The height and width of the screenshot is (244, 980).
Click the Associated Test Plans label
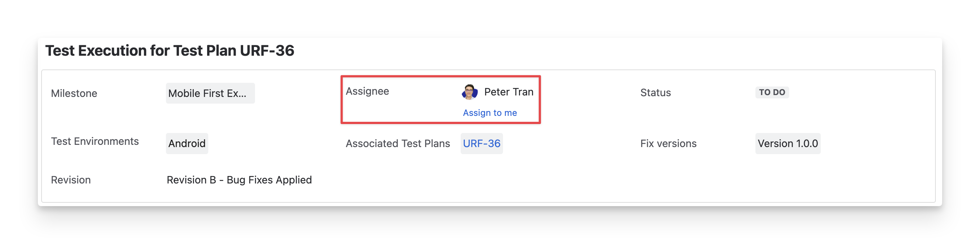[x=398, y=143]
